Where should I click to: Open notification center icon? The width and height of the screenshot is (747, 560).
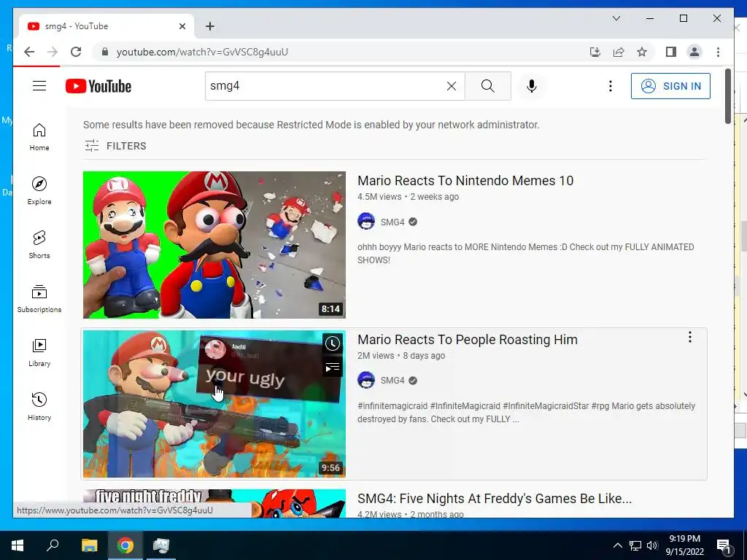pos(724,545)
